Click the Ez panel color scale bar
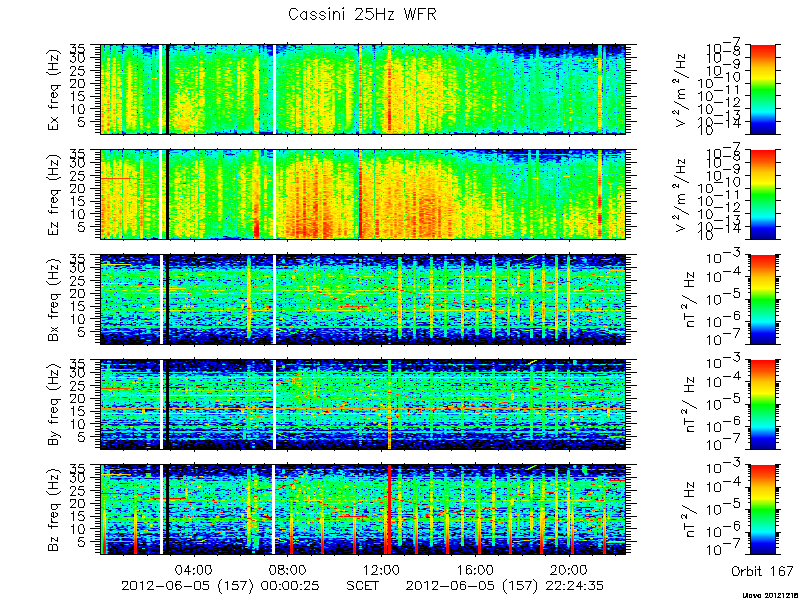 (762, 194)
